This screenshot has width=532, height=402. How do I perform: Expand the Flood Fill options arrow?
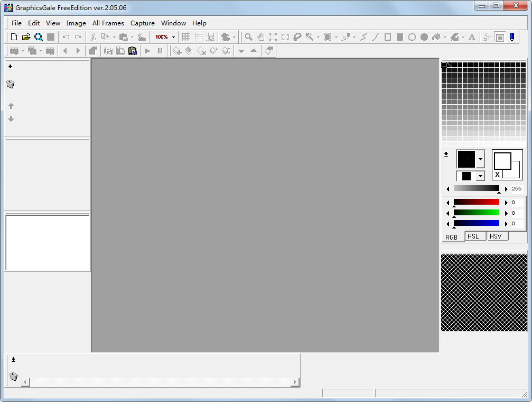pos(445,37)
